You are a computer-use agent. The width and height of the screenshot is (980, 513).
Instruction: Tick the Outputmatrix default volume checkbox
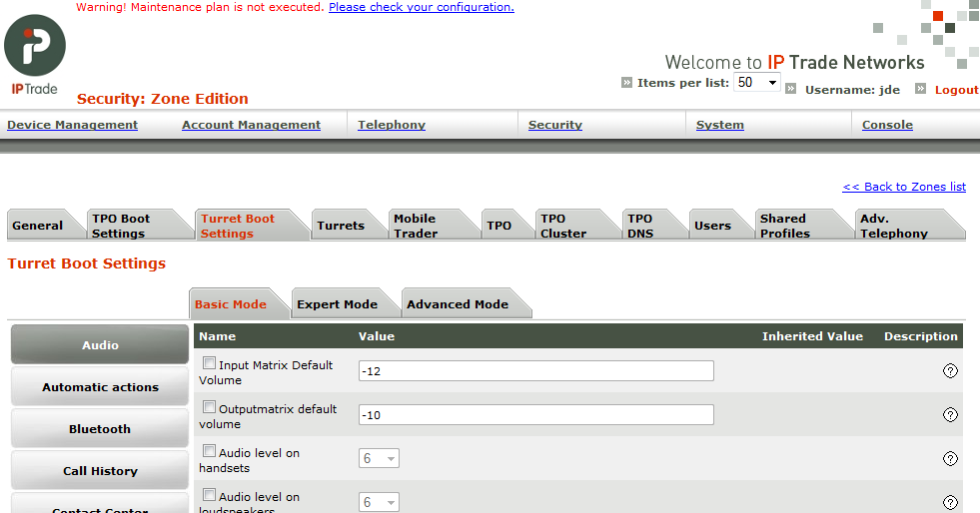tap(210, 407)
